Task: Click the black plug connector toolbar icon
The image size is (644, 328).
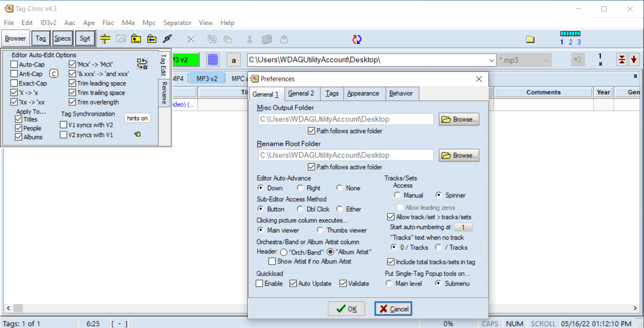Action: click(167, 39)
